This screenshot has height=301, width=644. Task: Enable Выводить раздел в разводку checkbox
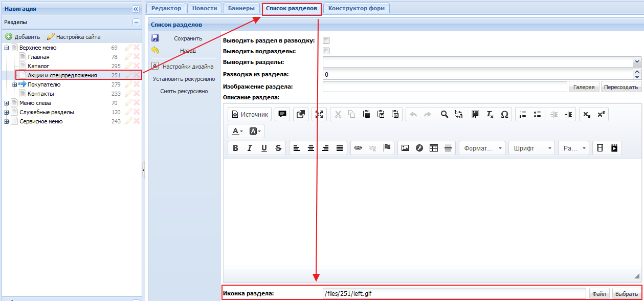tap(326, 40)
